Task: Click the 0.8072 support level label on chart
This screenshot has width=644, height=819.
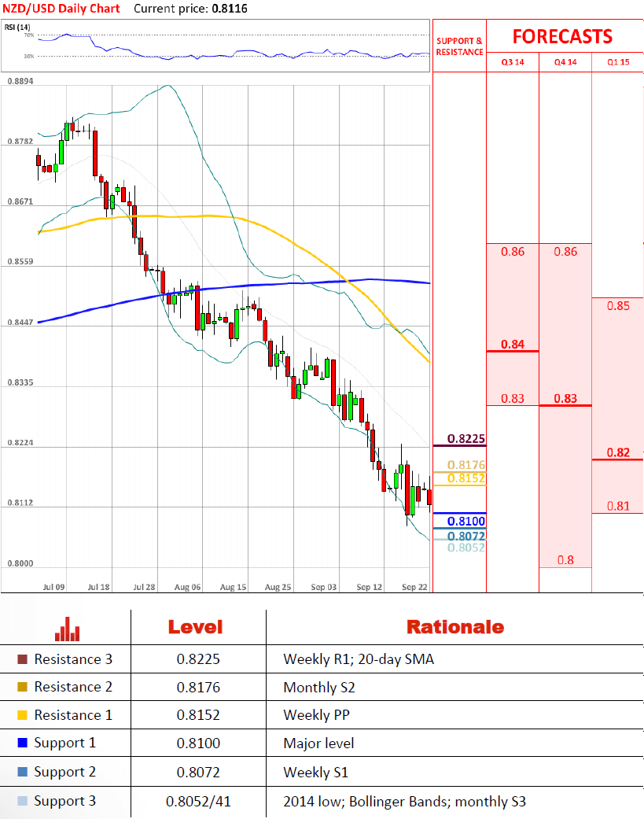Action: pyautogui.click(x=466, y=536)
